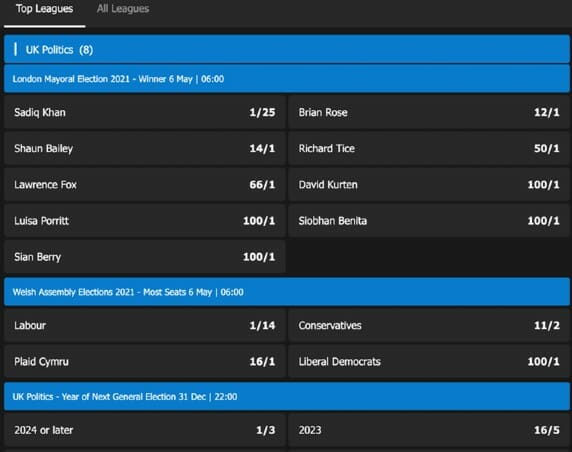Select 2024 or later at 1/3

(144, 430)
